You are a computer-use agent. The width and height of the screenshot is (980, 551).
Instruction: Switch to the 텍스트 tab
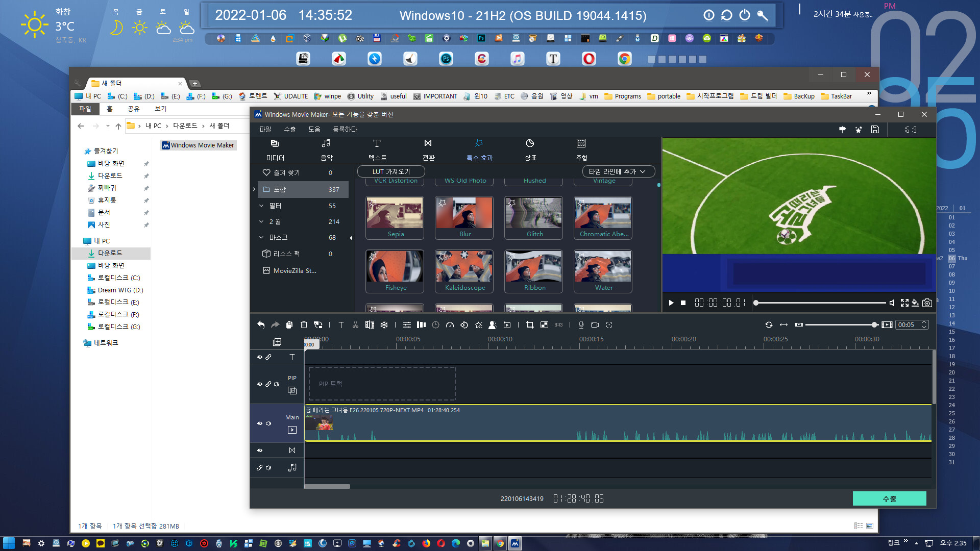pyautogui.click(x=377, y=149)
